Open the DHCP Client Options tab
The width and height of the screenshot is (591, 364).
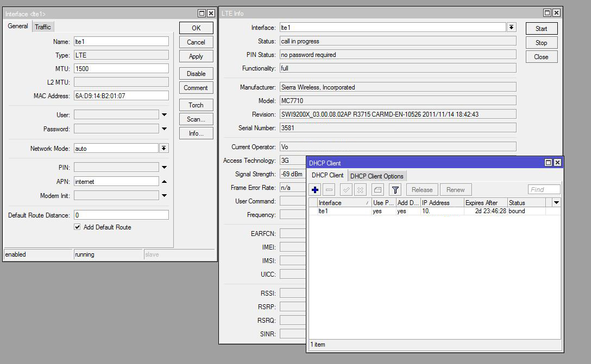(x=376, y=176)
